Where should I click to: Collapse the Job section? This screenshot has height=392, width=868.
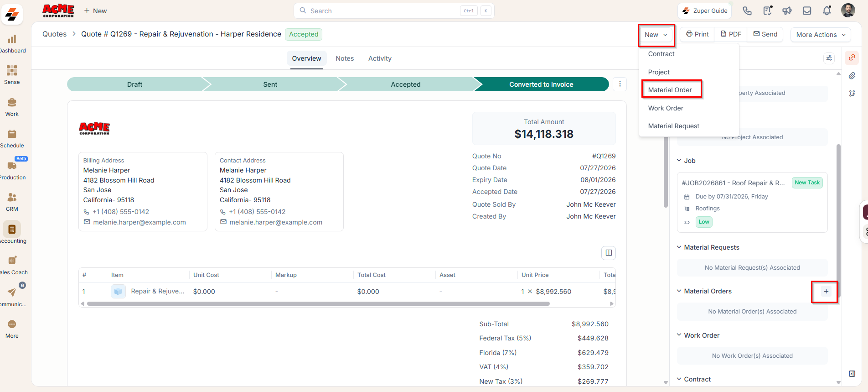pyautogui.click(x=679, y=160)
